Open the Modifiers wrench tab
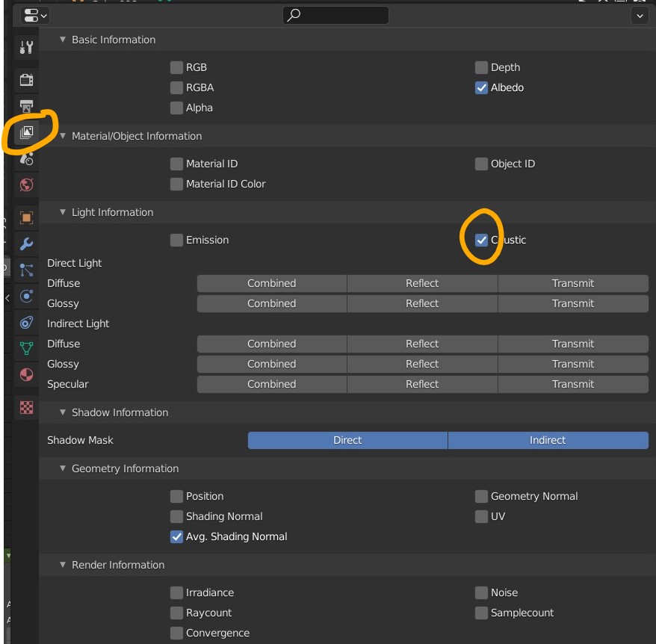The image size is (656, 644). [x=26, y=244]
